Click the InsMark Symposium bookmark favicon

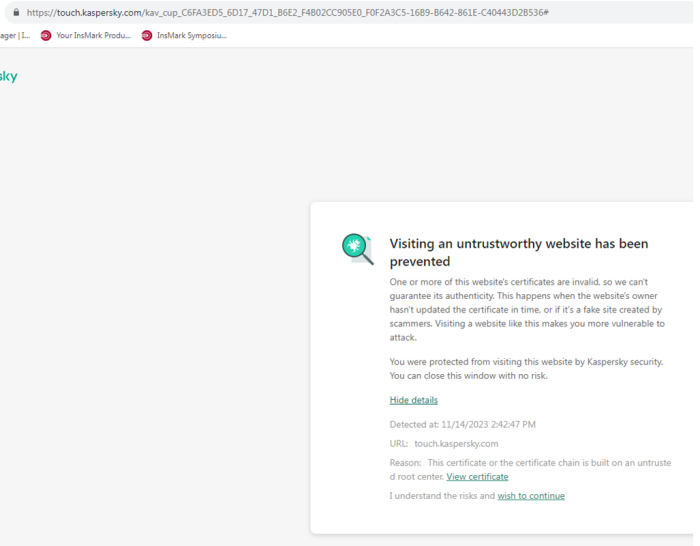(x=147, y=36)
